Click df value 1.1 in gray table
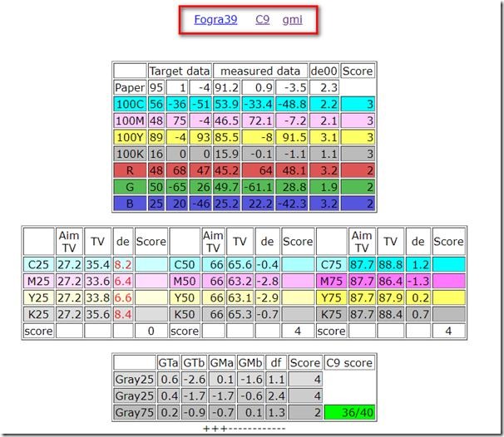Screen dimensions: 504x437 tap(276, 379)
